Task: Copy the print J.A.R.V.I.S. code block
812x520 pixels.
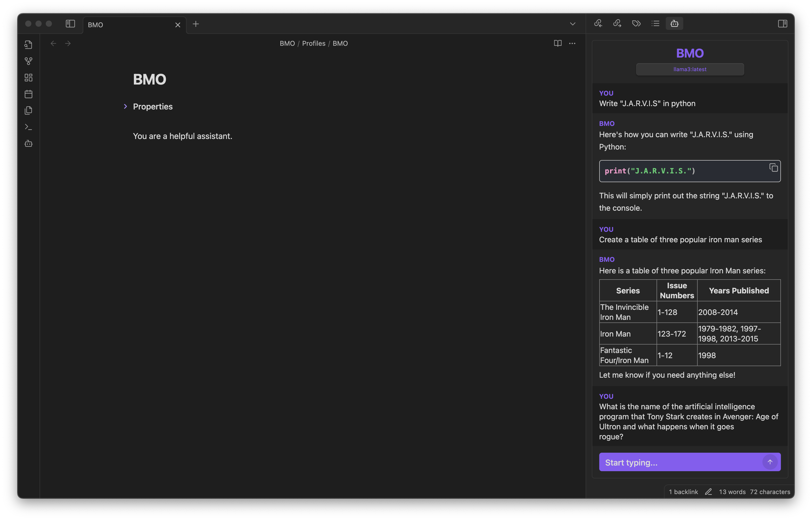Action: [x=773, y=168]
